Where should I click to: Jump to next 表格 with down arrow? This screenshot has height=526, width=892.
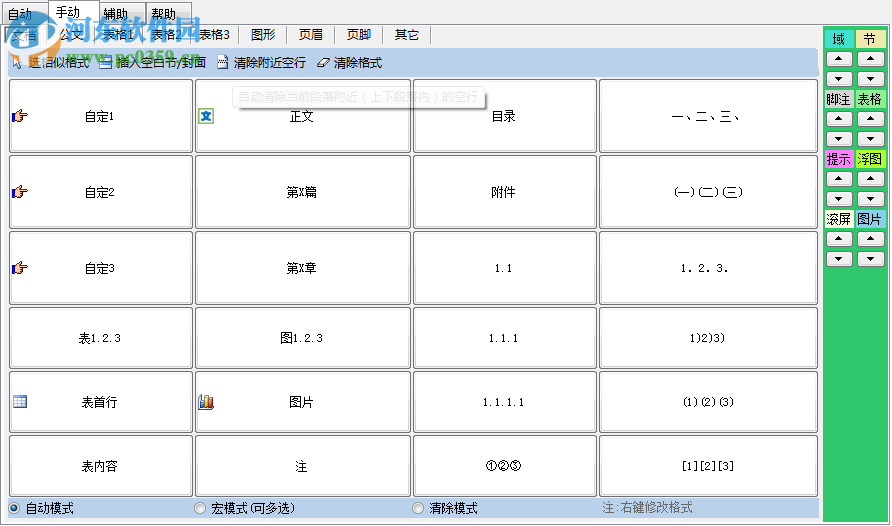click(870, 139)
